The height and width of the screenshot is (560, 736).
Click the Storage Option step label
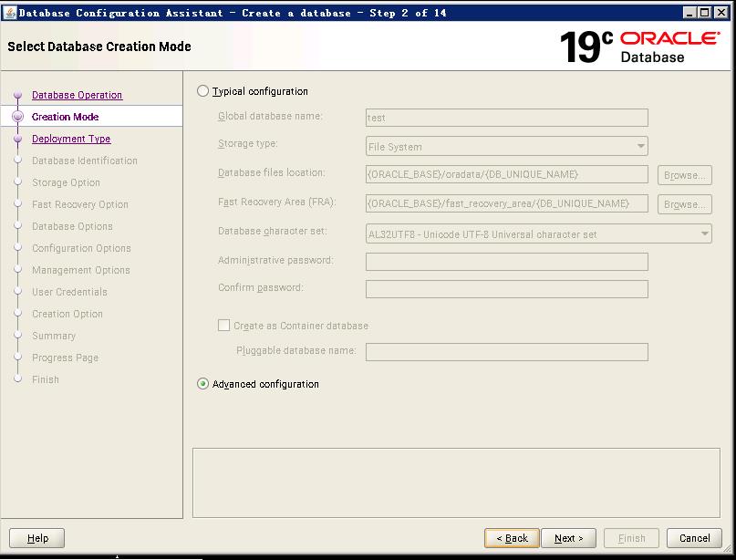(66, 182)
